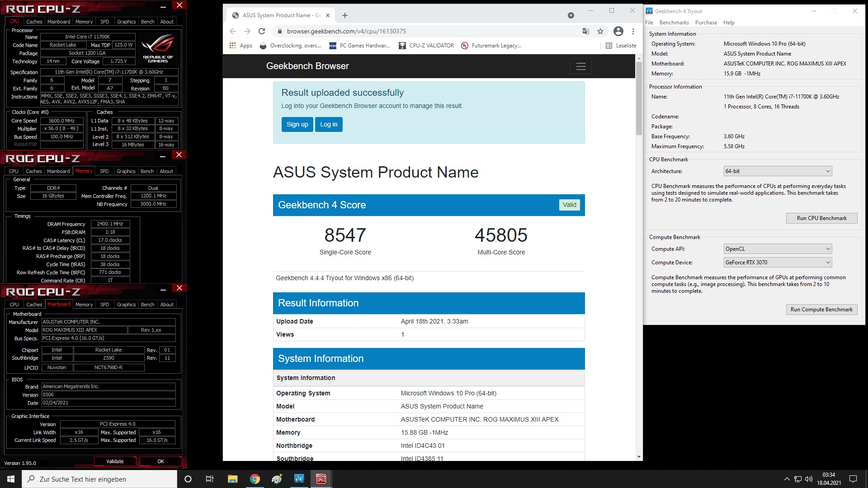The image size is (868, 488).
Task: Click the multi-core score 45805
Action: [x=501, y=235]
